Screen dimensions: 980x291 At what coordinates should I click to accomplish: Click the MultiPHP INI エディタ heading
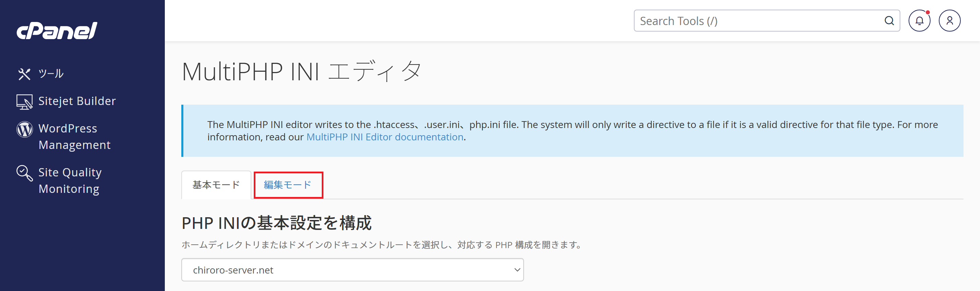[302, 71]
